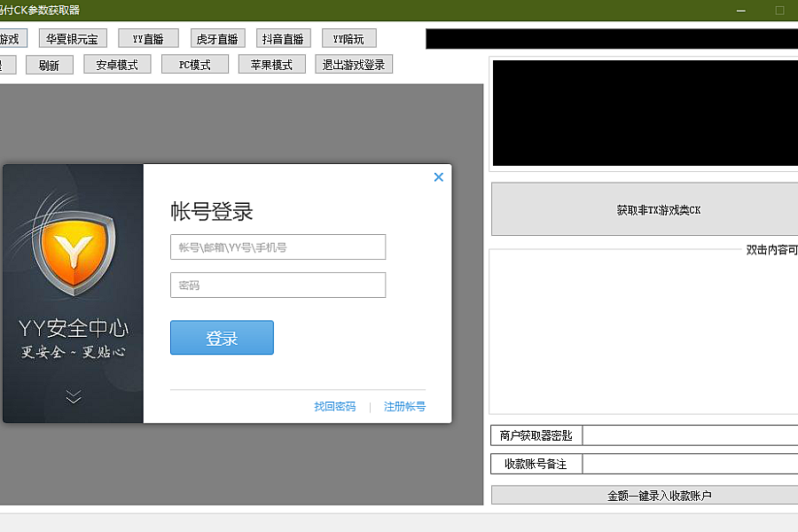Minimize the CK参数获取器 window
Screen dimensions: 798x532
[741, 10]
